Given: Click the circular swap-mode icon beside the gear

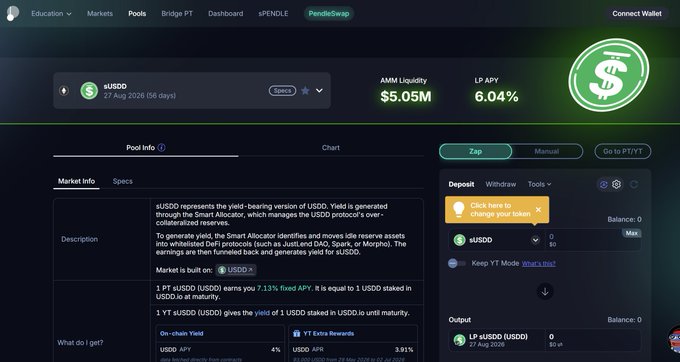Looking at the screenshot, I should click(x=603, y=184).
